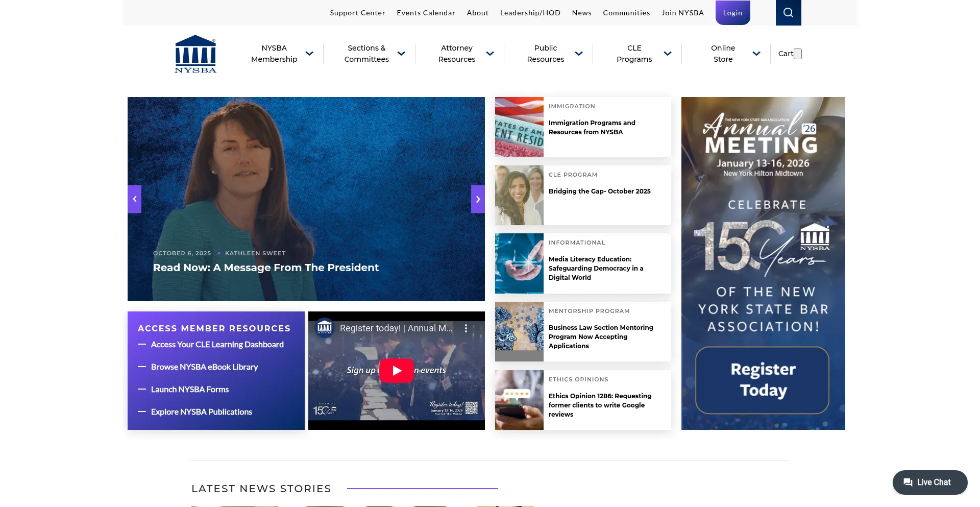Viewport: 980px width, 507px height.
Task: Open the Events Calendar menu item
Action: pos(426,13)
